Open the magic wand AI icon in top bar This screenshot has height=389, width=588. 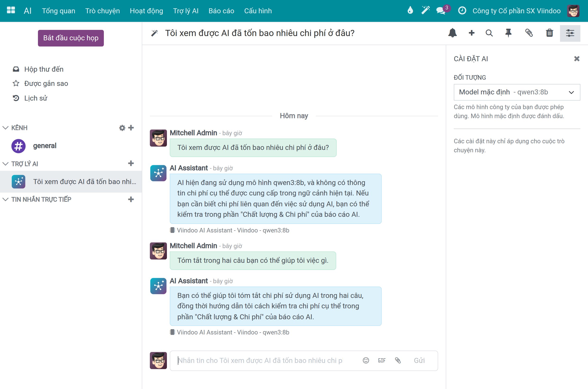pos(426,11)
